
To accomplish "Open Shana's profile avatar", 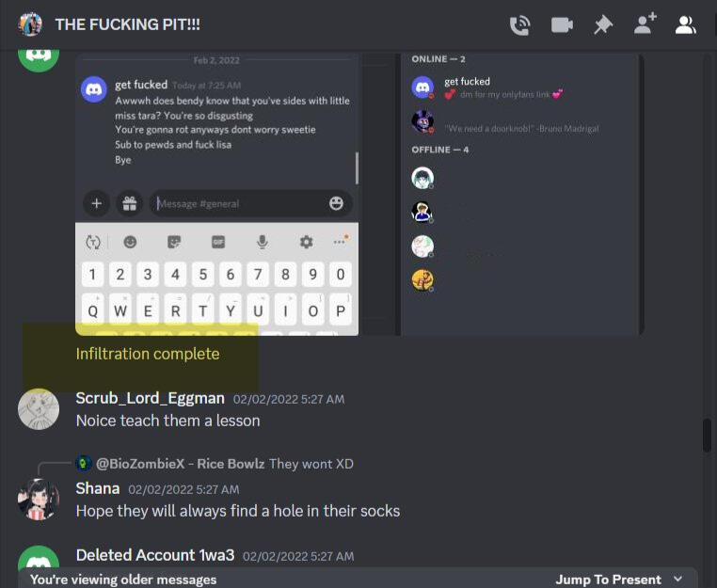I will 39,500.
